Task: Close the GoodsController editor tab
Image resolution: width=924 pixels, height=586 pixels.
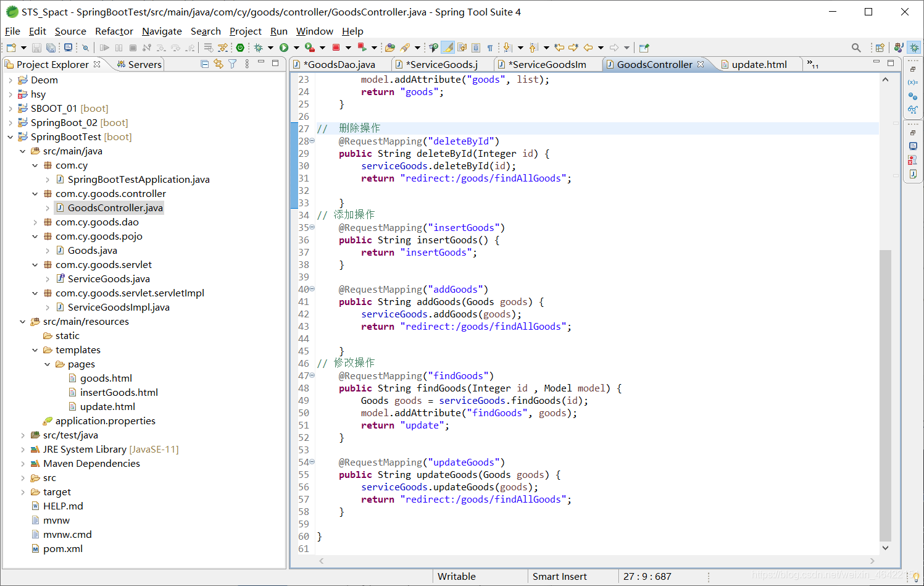Action: click(701, 64)
